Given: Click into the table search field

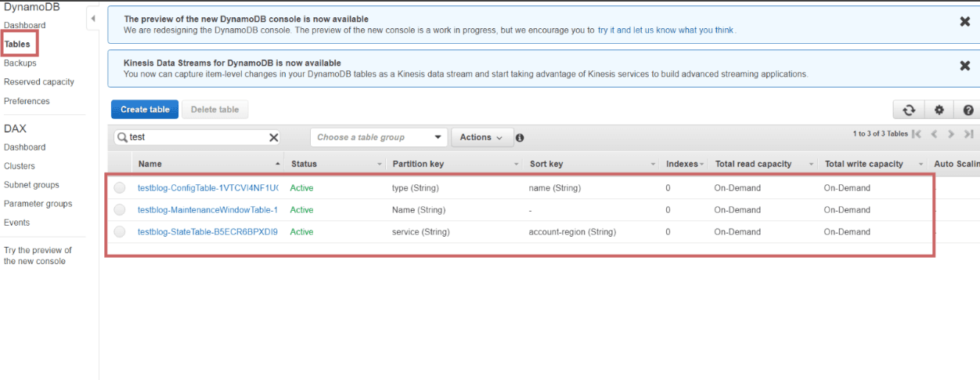Looking at the screenshot, I should [197, 137].
